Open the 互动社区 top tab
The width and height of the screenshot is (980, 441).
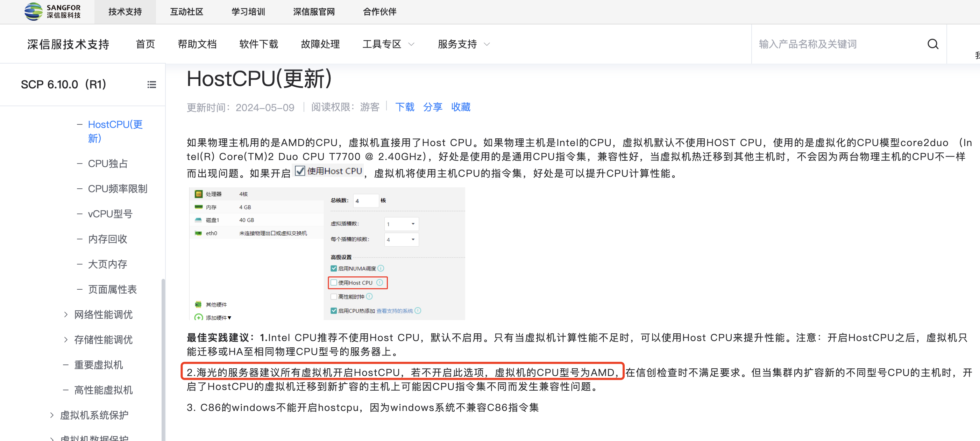click(x=186, y=12)
